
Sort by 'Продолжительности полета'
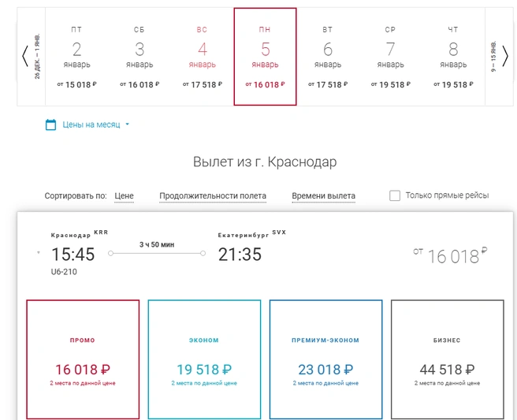pos(213,196)
